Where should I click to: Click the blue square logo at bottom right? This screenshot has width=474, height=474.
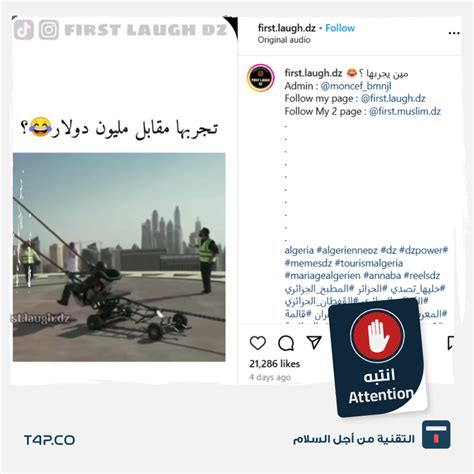pyautogui.click(x=436, y=434)
